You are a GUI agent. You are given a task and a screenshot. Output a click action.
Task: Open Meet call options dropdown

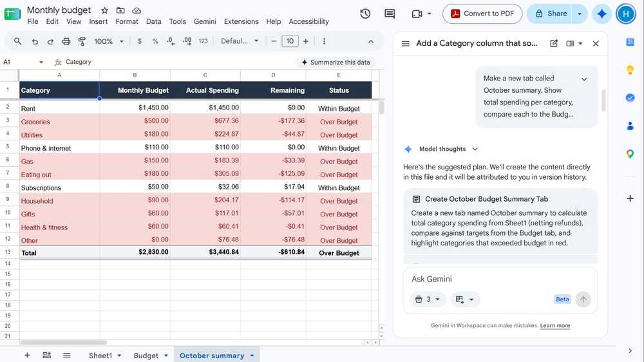point(429,14)
